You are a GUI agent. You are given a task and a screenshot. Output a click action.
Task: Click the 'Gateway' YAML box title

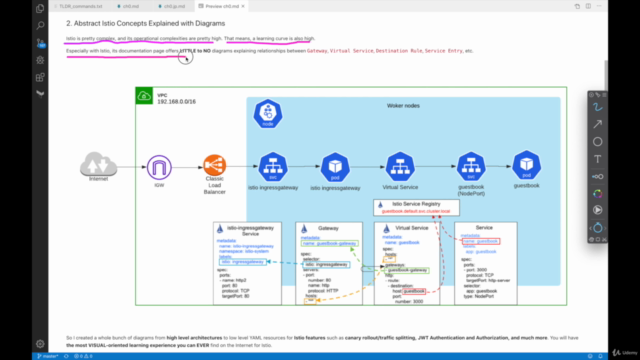tap(328, 228)
